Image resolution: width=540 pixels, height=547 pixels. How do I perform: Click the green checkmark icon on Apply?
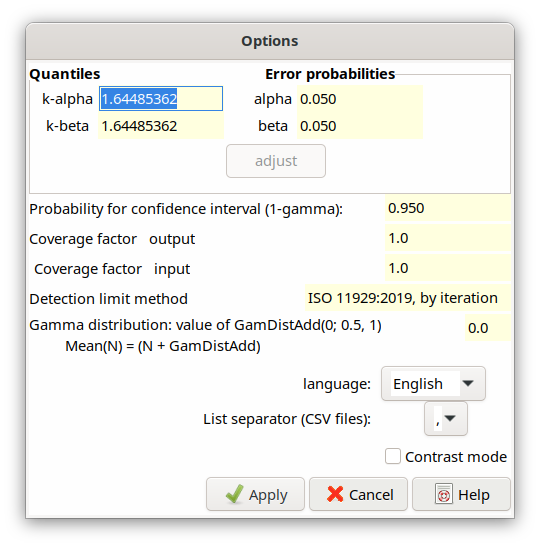pyautogui.click(x=235, y=494)
